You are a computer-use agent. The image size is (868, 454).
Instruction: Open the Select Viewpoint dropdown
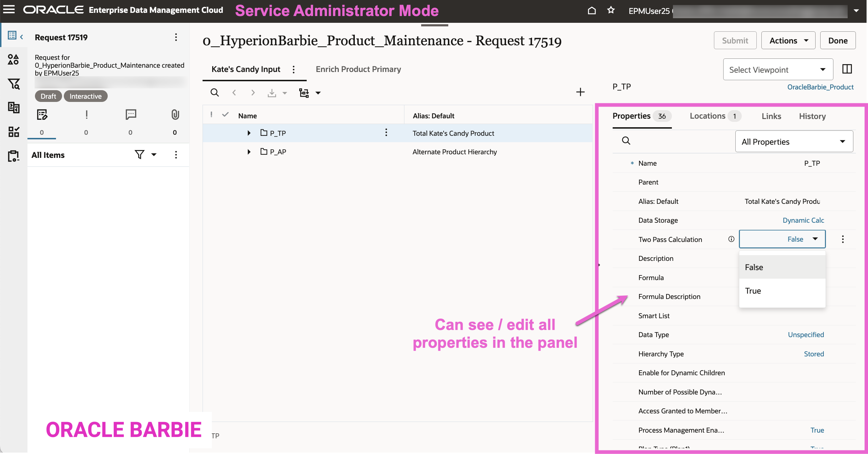click(x=777, y=70)
